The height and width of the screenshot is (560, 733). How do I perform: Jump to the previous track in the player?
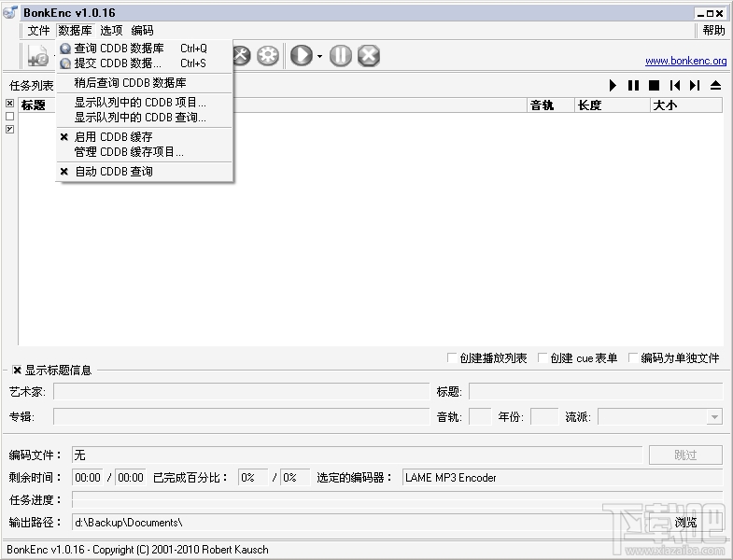(x=674, y=86)
